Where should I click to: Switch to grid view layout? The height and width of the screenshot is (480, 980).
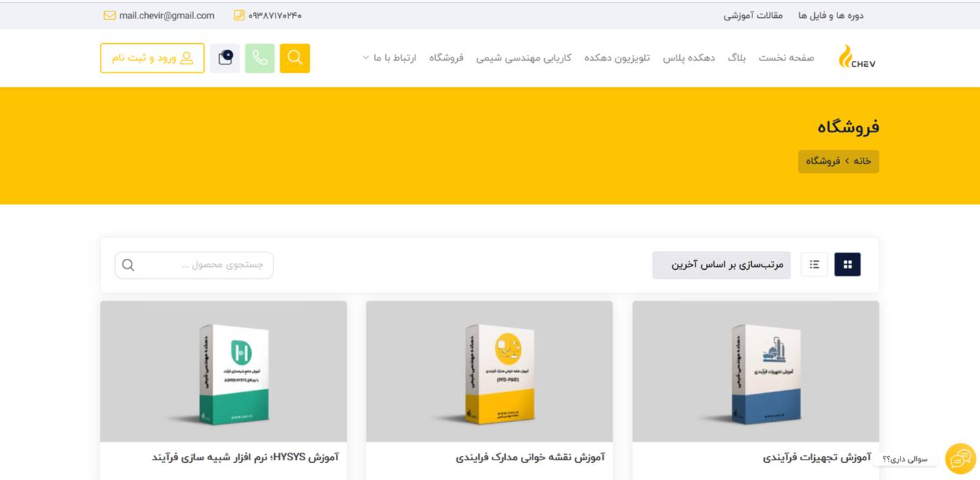pyautogui.click(x=847, y=264)
